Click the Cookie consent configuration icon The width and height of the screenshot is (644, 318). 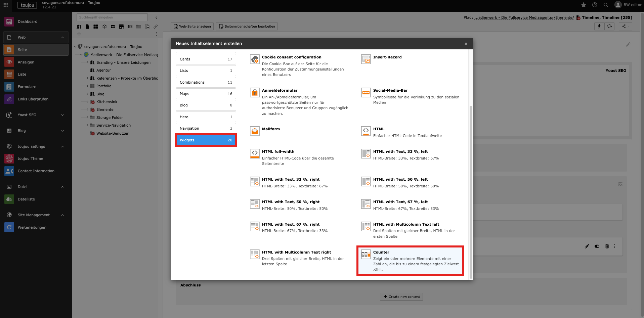(x=255, y=59)
